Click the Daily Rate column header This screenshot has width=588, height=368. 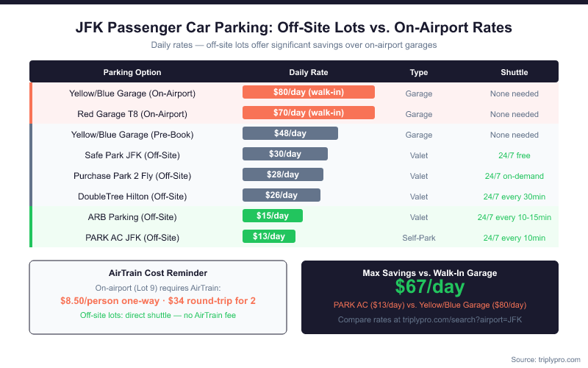click(x=309, y=73)
